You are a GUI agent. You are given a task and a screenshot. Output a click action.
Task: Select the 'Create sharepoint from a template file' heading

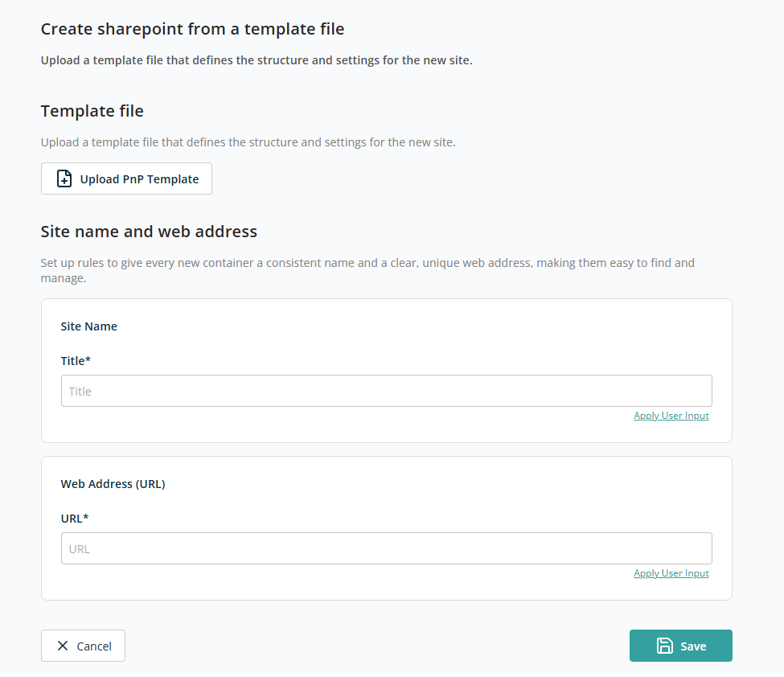click(x=192, y=29)
